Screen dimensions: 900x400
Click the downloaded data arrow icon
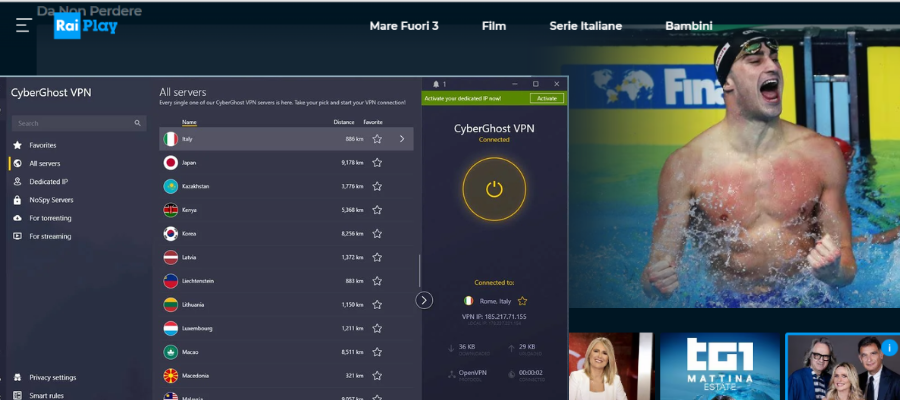point(451,348)
